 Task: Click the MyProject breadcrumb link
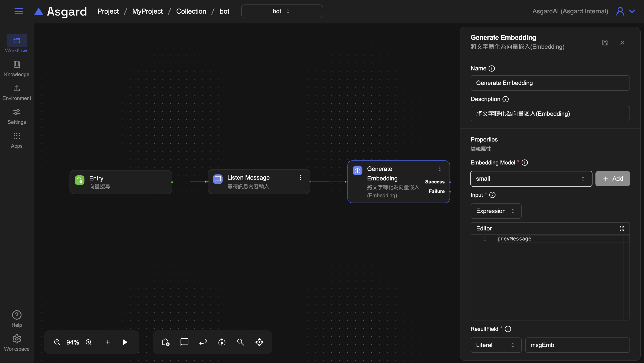[x=147, y=11]
